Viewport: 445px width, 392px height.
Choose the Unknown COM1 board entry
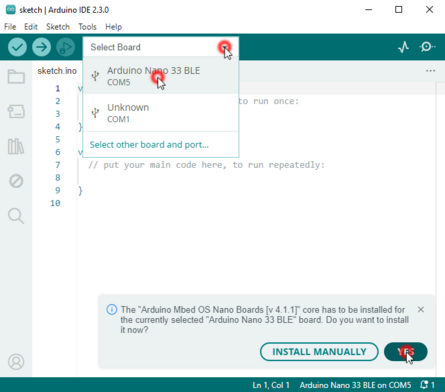161,113
